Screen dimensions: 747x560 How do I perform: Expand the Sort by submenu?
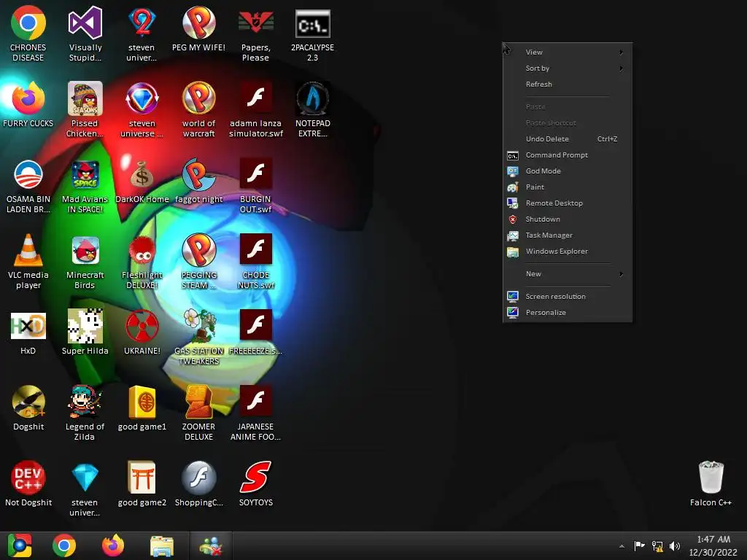coord(567,68)
